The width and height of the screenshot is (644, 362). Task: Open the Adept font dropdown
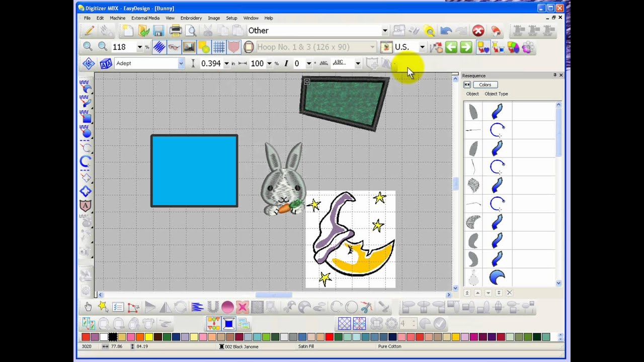(x=181, y=63)
